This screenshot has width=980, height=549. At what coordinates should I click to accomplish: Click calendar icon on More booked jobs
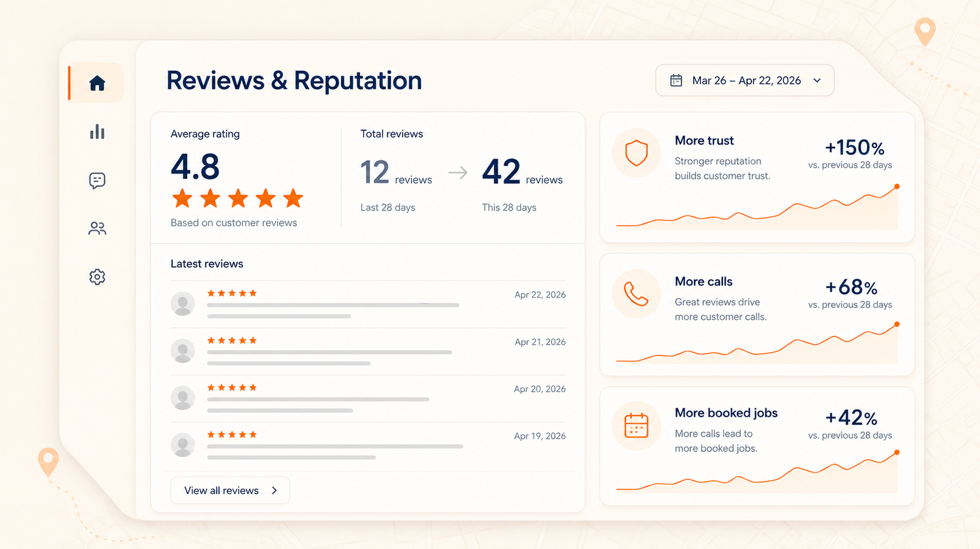pyautogui.click(x=637, y=426)
